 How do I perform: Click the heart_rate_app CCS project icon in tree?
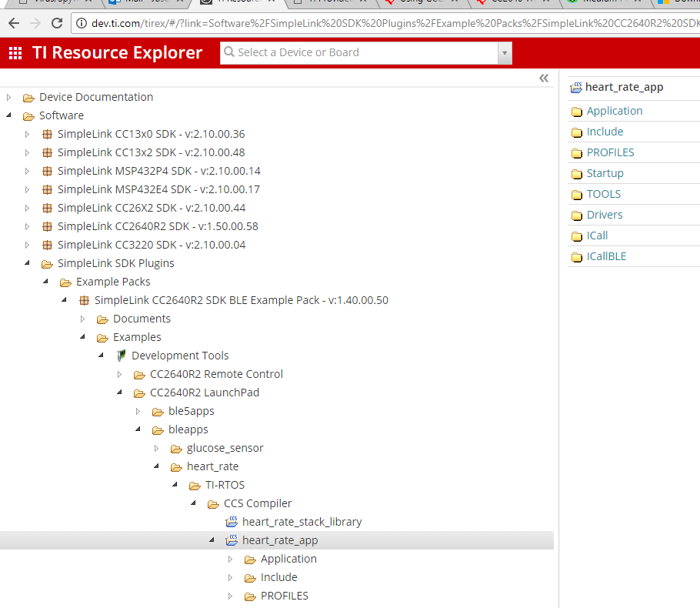(x=232, y=540)
